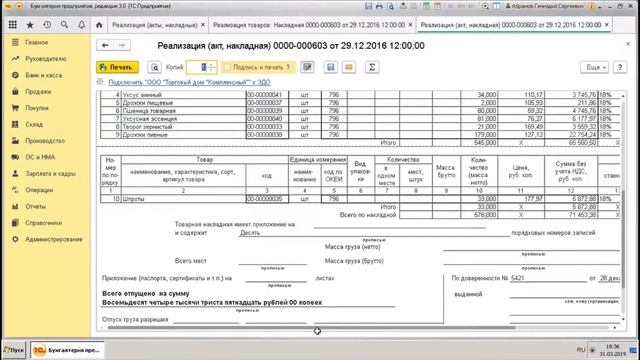Select total sum cell 71 453,38
640x360 pixels.
click(x=571, y=215)
